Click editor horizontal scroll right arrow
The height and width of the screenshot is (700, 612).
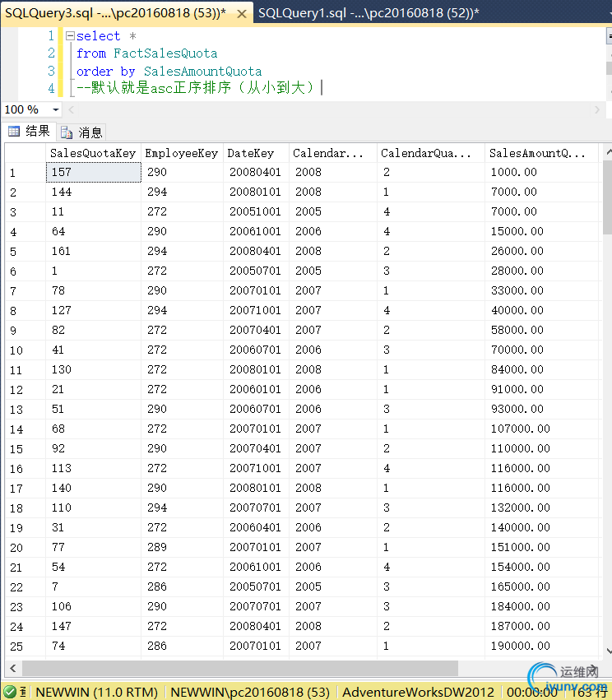point(597,109)
